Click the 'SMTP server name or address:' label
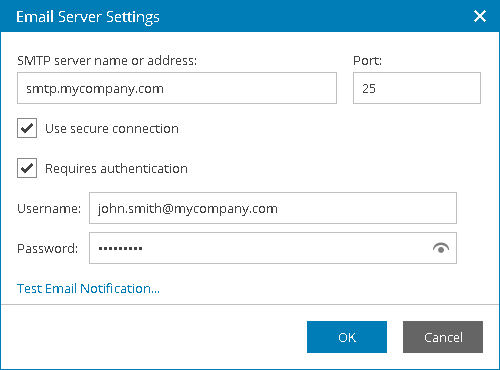Screen dimensions: 500x370 tap(107, 61)
